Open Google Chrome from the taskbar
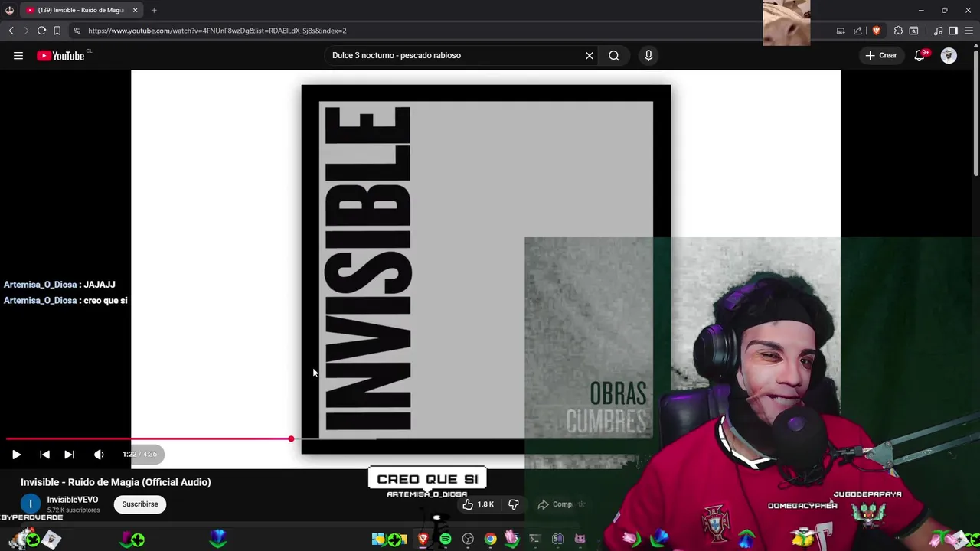Screen dimensions: 980x551 point(490,540)
